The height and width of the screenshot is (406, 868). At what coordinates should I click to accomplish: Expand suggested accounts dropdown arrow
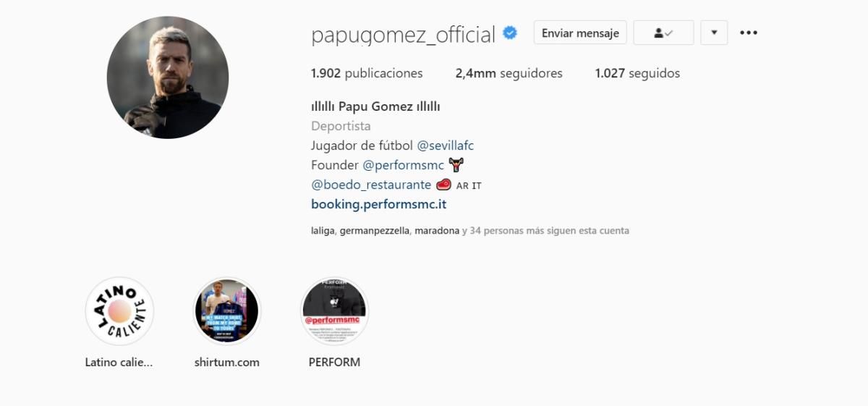tap(714, 33)
